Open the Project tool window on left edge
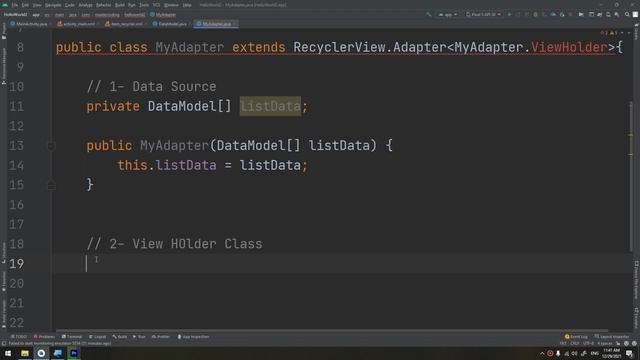 coord(4,31)
